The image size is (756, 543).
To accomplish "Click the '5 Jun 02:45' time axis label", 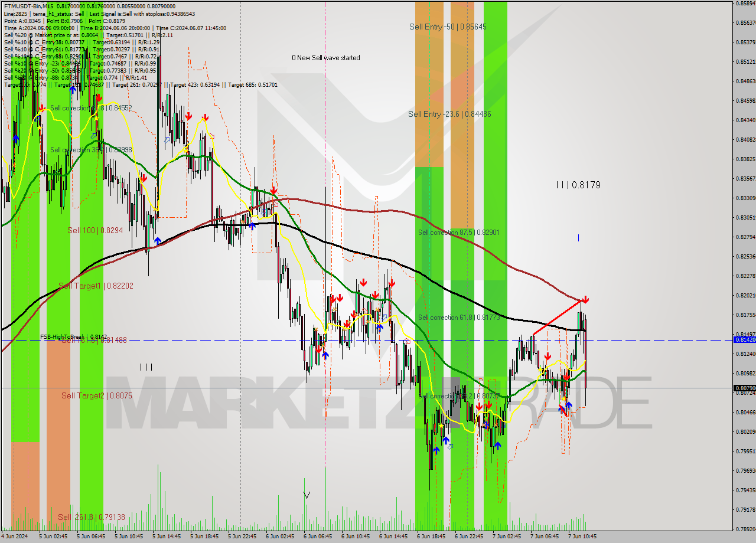I will click(x=54, y=537).
